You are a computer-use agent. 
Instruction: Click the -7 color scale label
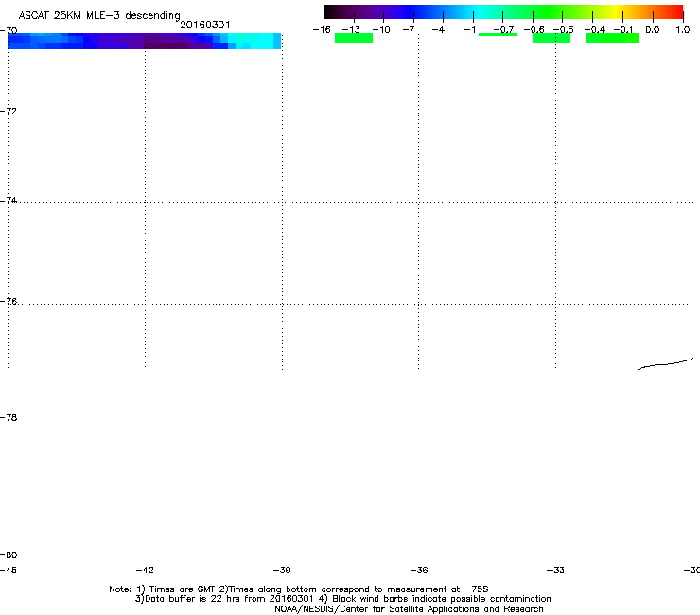[x=408, y=30]
